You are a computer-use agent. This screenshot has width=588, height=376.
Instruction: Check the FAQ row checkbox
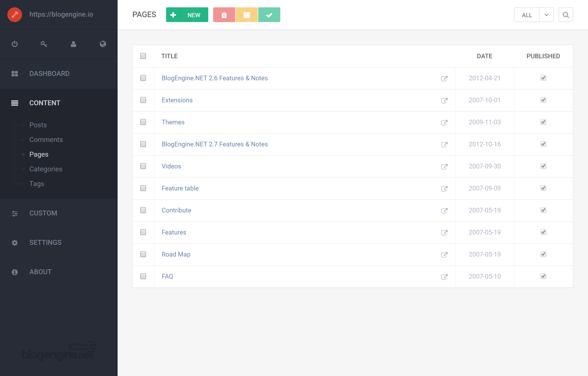tap(143, 276)
